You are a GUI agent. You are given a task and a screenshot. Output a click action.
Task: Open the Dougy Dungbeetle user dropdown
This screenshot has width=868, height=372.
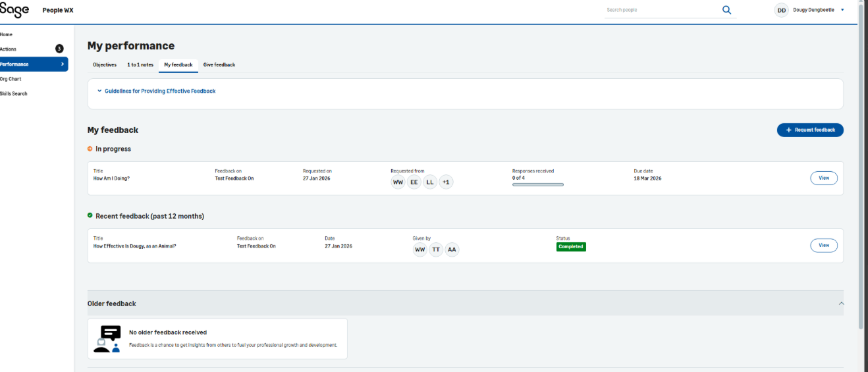842,10
